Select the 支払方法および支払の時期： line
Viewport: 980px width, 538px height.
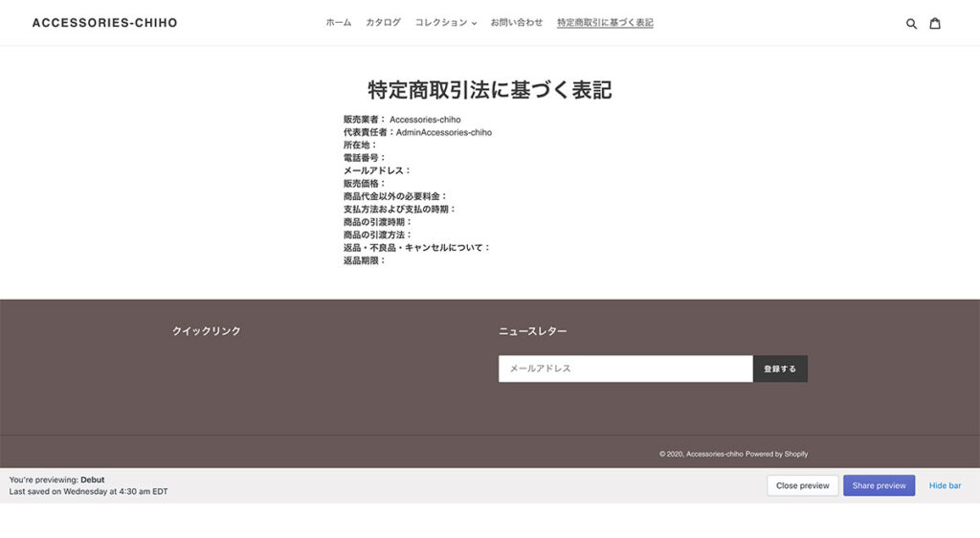point(400,210)
